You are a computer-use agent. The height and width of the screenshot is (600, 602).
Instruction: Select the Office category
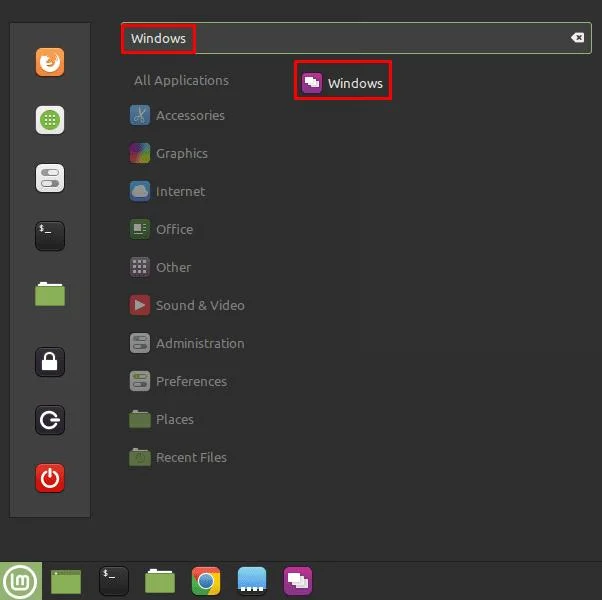point(161,229)
